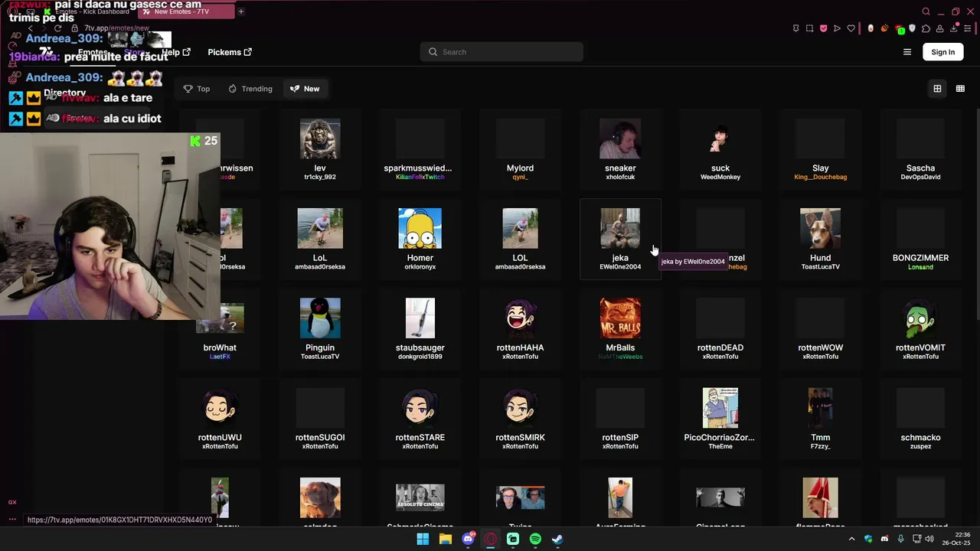Focus the emote Search field
Image resolution: width=980 pixels, height=551 pixels.
(501, 52)
